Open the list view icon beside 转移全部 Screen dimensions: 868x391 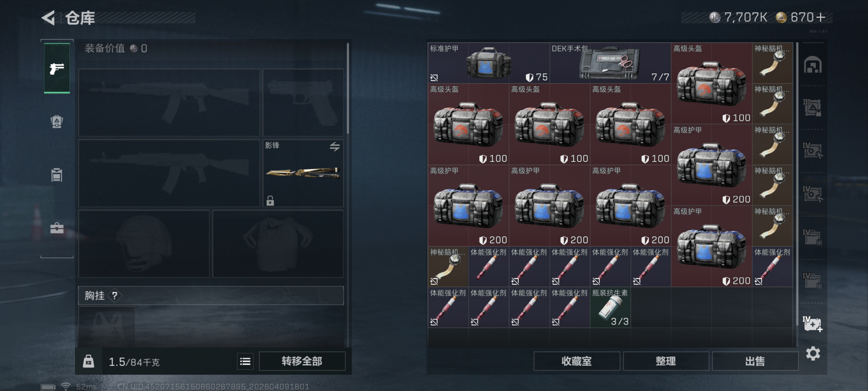245,362
